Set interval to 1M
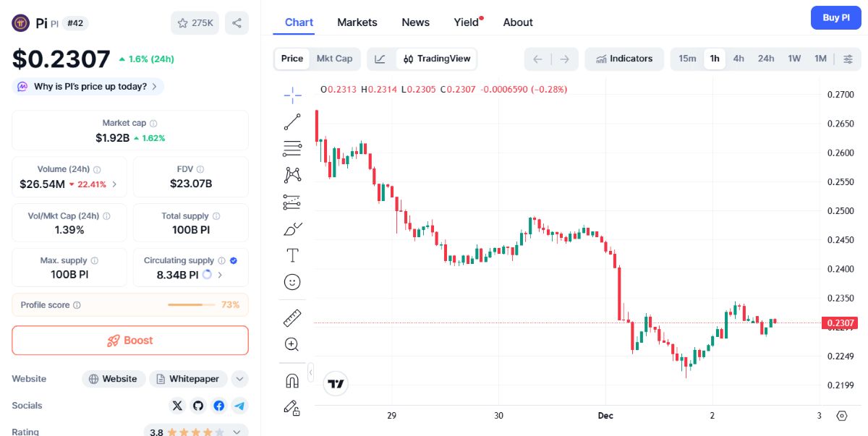The image size is (868, 436). coord(820,59)
